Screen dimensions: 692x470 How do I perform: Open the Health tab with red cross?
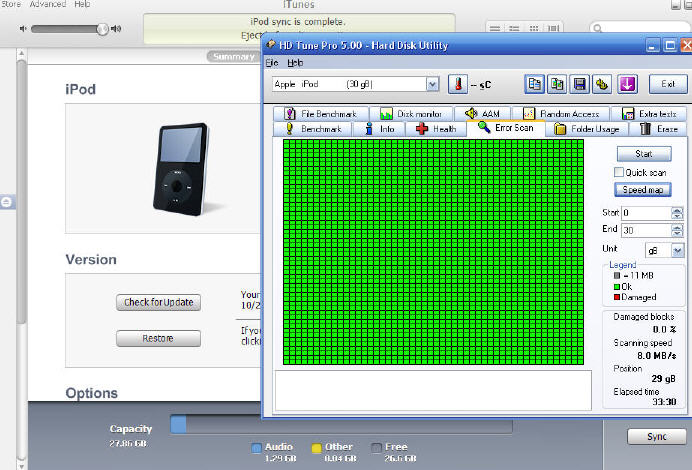pyautogui.click(x=436, y=129)
